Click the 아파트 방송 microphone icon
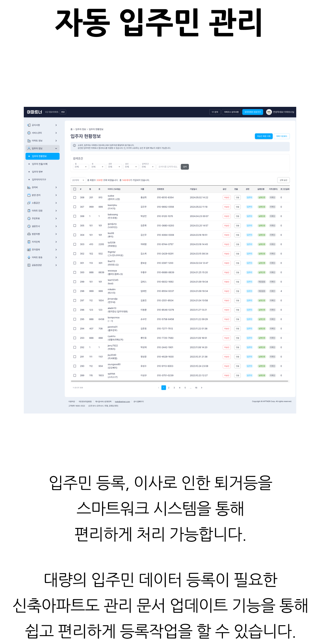 29,257
